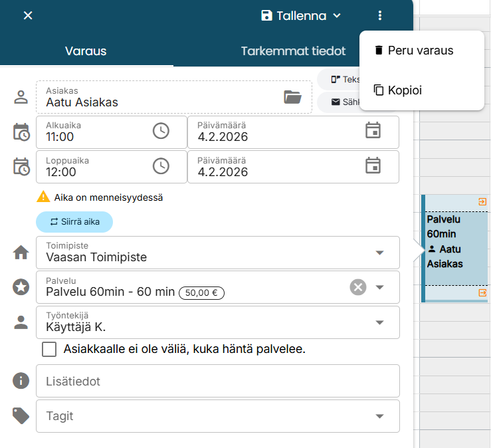Click the orange arrow icon atop the appointment
This screenshot has height=448, width=491.
(482, 201)
